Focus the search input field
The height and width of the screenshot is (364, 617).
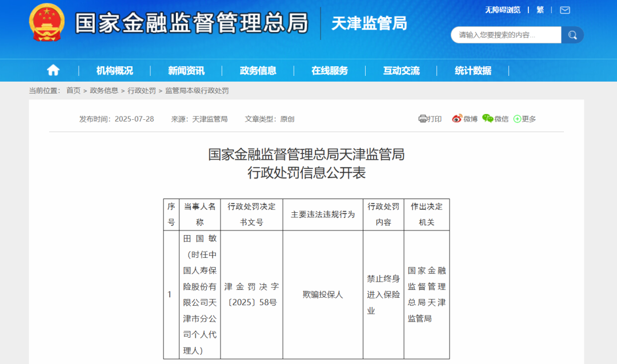click(506, 35)
